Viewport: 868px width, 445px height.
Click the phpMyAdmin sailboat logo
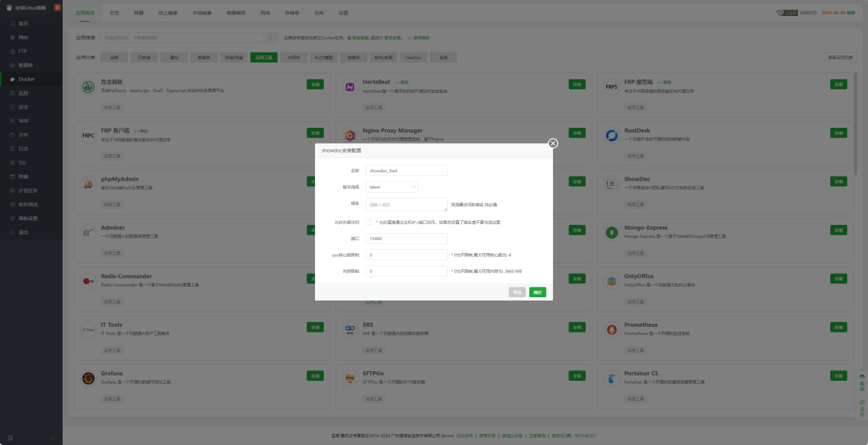pyautogui.click(x=88, y=184)
